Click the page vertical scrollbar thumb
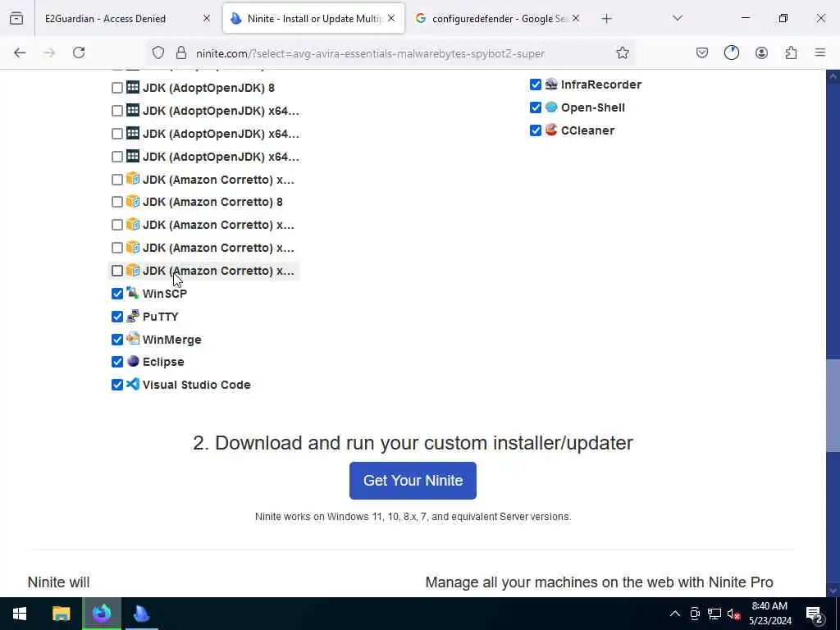Image resolution: width=840 pixels, height=630 pixels. pos(833,405)
